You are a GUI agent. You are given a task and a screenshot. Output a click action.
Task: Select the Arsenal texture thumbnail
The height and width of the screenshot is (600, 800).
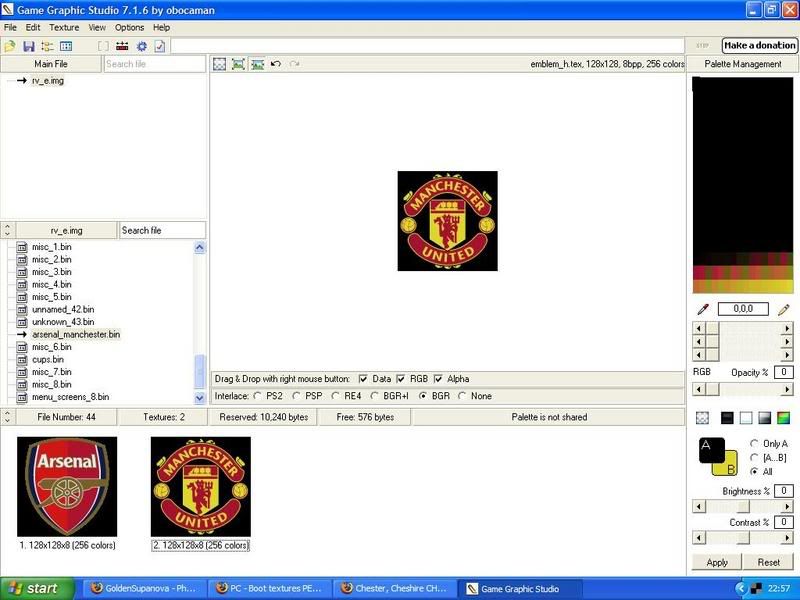click(x=67, y=487)
